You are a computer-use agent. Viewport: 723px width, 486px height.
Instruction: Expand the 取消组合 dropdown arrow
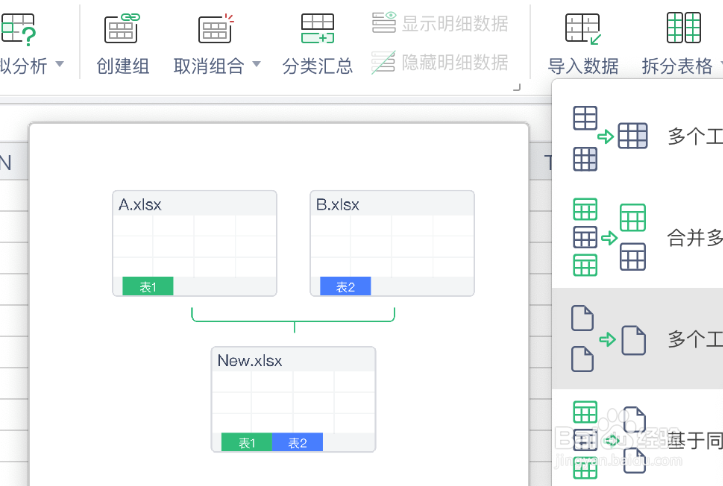click(256, 66)
